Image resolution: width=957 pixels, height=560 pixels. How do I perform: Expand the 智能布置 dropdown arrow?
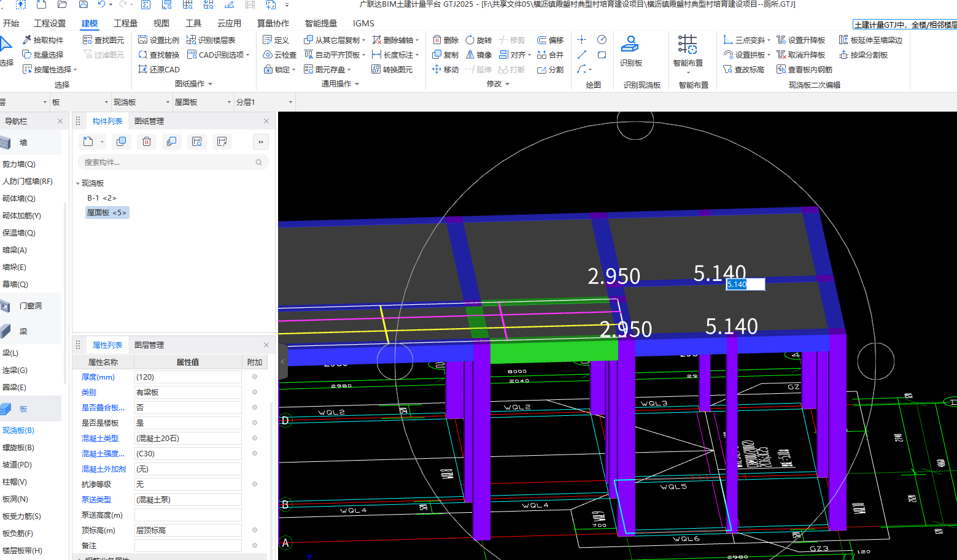(688, 73)
